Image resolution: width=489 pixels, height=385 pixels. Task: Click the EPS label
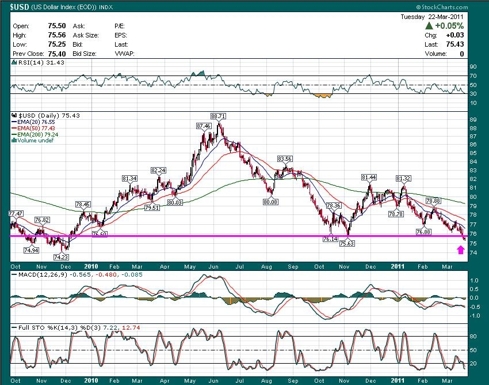[x=120, y=35]
